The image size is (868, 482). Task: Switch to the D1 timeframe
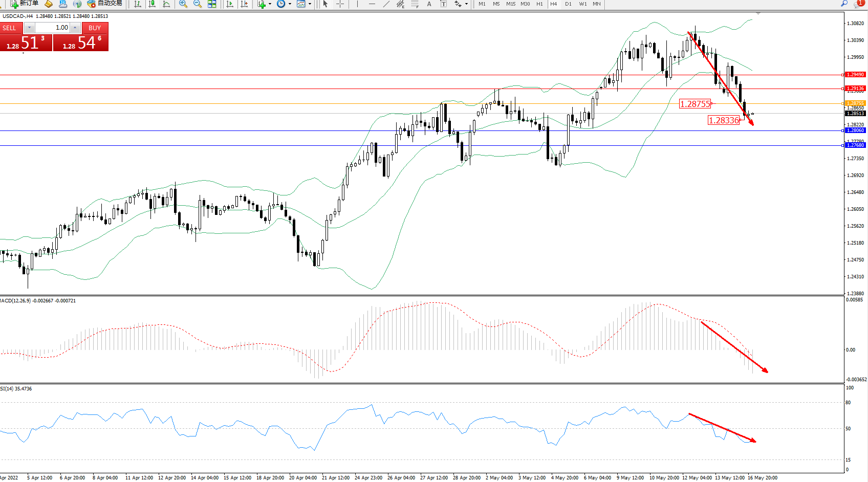coord(568,4)
